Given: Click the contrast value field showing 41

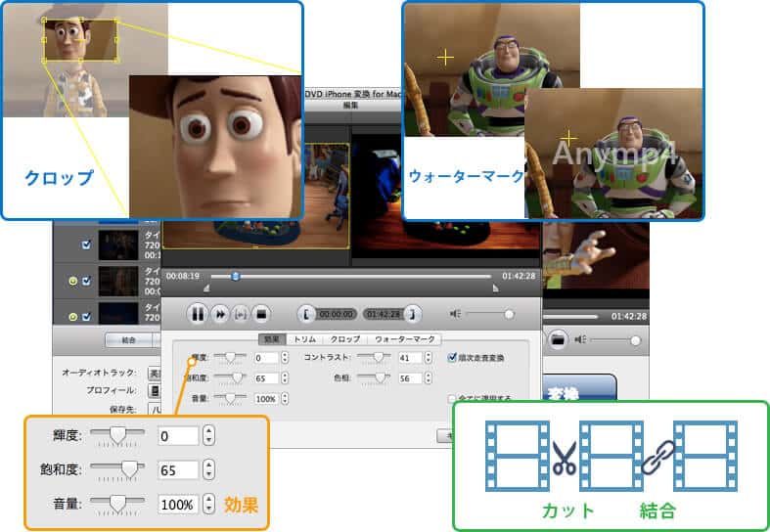Looking at the screenshot, I should [410, 358].
